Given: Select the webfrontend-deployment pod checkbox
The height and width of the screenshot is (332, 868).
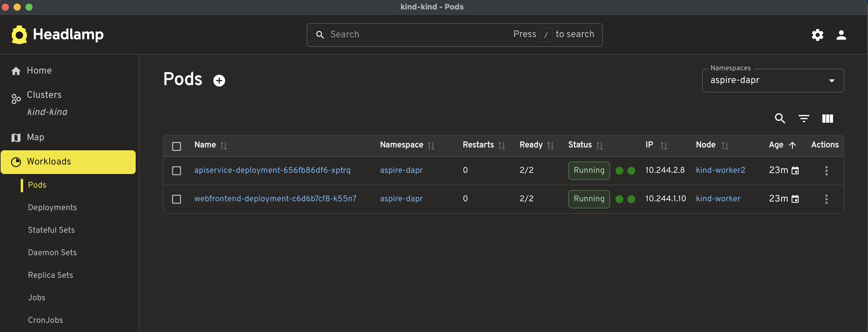Looking at the screenshot, I should [x=176, y=199].
